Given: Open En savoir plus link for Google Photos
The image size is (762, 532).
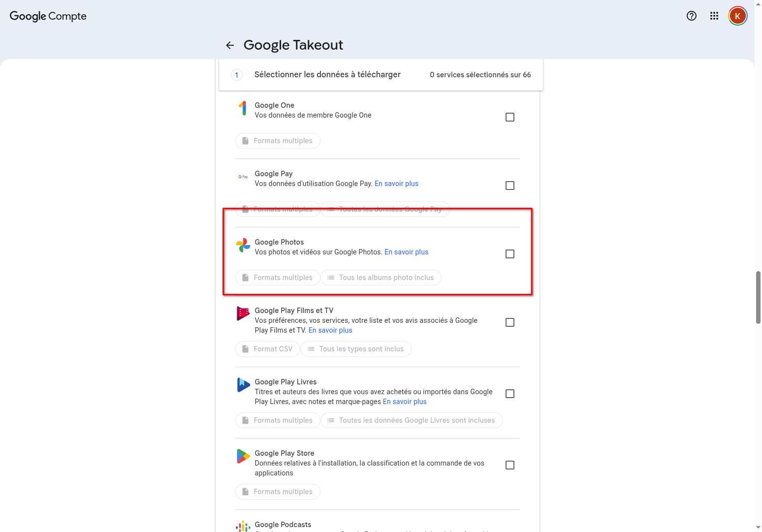Looking at the screenshot, I should tap(406, 252).
